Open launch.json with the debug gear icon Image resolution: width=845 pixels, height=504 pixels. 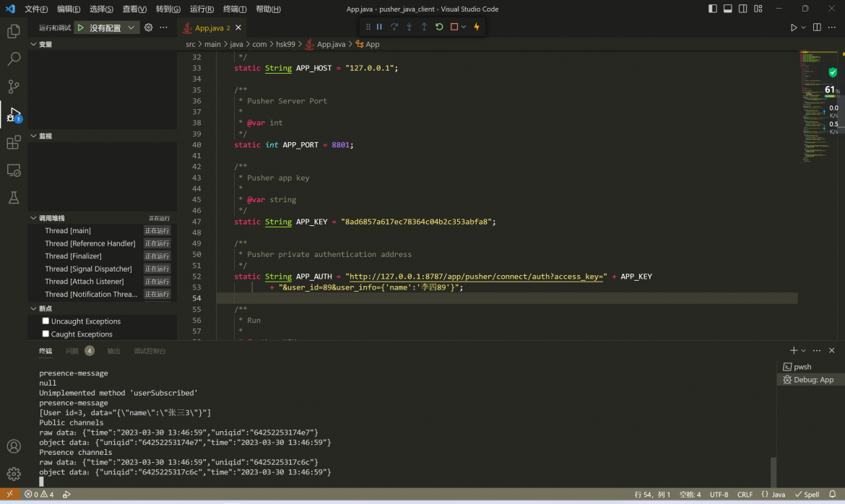click(x=148, y=27)
